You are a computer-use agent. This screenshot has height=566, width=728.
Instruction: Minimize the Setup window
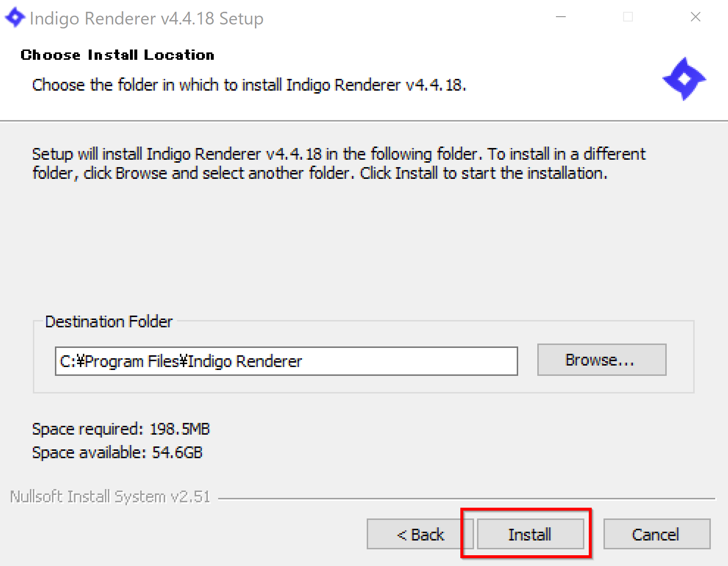561,17
